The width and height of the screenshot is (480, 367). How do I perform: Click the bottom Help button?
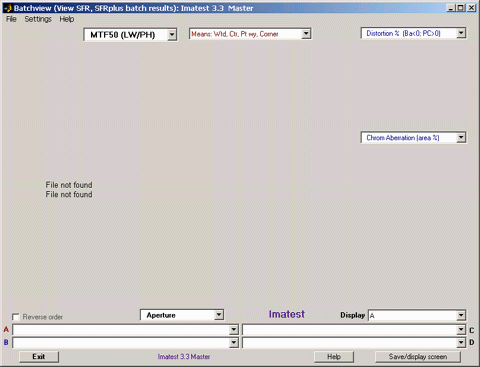point(334,357)
